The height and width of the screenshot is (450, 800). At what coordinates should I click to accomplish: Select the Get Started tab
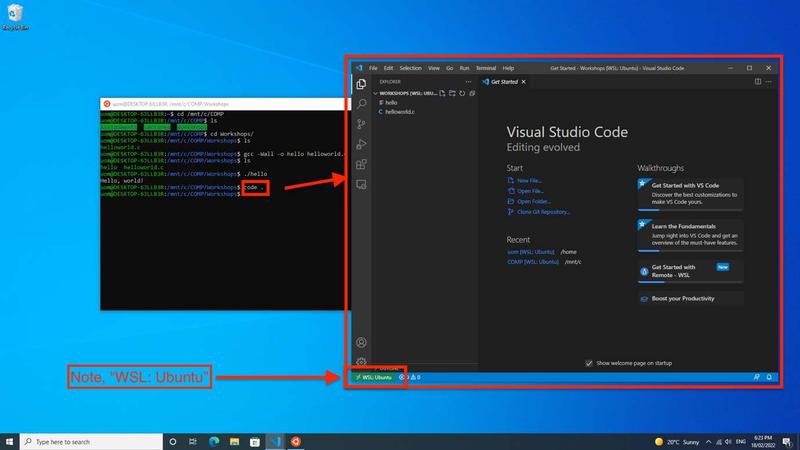pyautogui.click(x=504, y=82)
